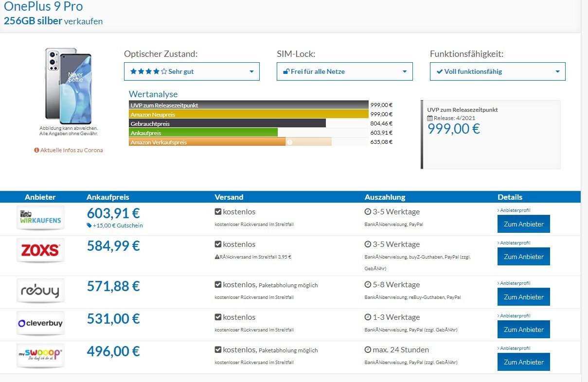The height and width of the screenshot is (382, 588).
Task: Click the clock icon beside ZOXS payout time
Action: pyautogui.click(x=368, y=244)
